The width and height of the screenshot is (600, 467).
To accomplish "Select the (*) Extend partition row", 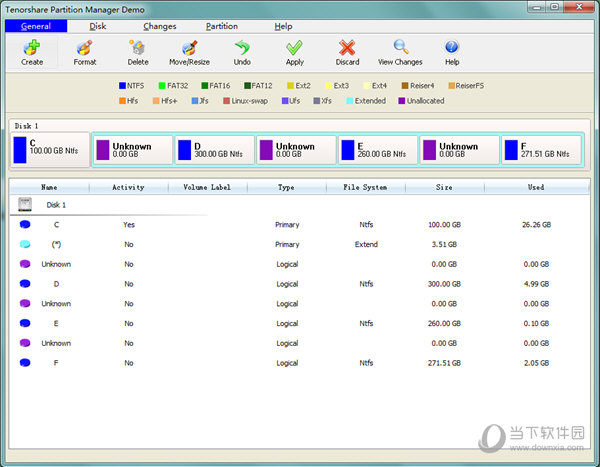I will coord(56,244).
